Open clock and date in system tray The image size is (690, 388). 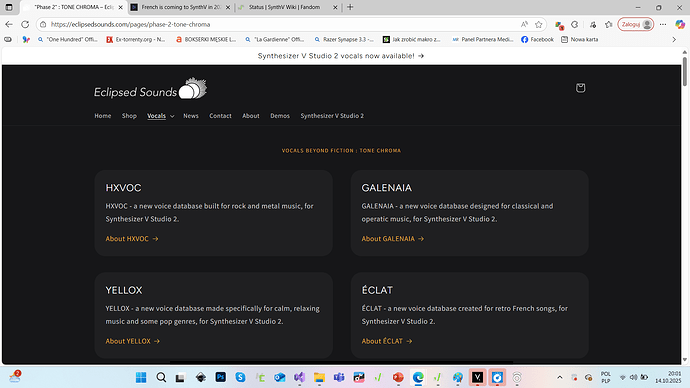point(668,377)
